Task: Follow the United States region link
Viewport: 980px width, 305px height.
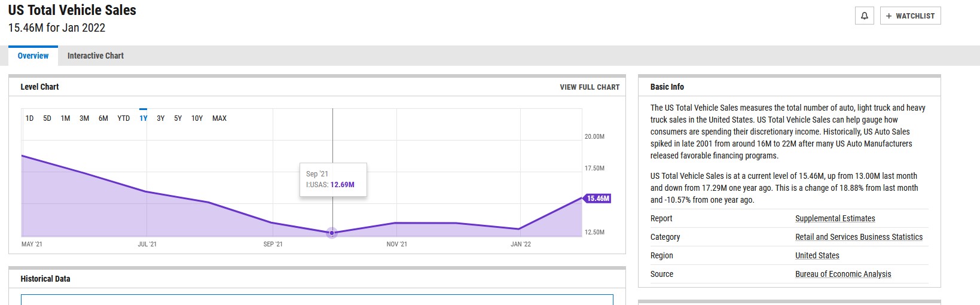Action: (817, 256)
